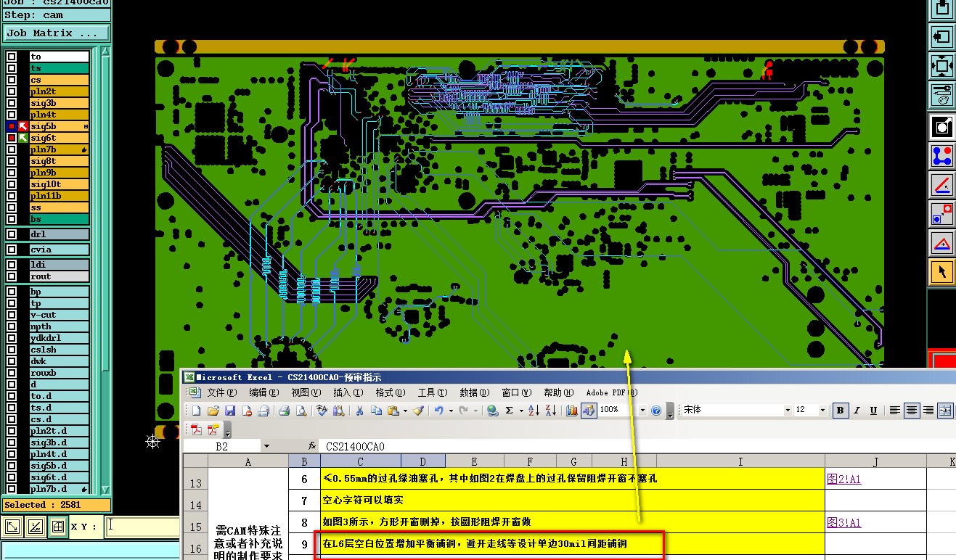Open the 视图(V) menu in Excel
This screenshot has height=560, width=956.
tap(306, 392)
